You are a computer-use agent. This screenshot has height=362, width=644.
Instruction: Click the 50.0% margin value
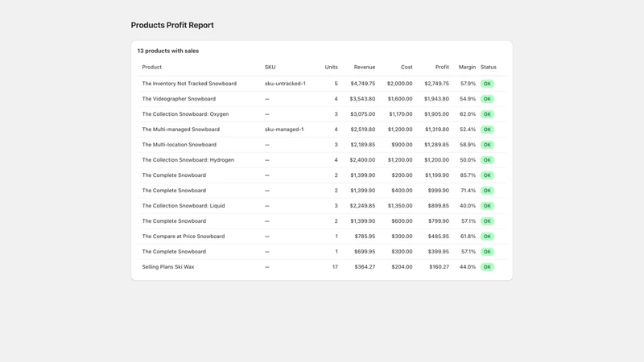tap(468, 160)
